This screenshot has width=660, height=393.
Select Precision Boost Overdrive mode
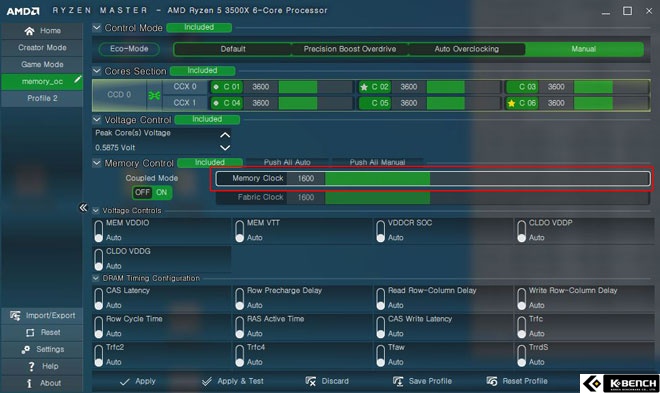[x=350, y=49]
